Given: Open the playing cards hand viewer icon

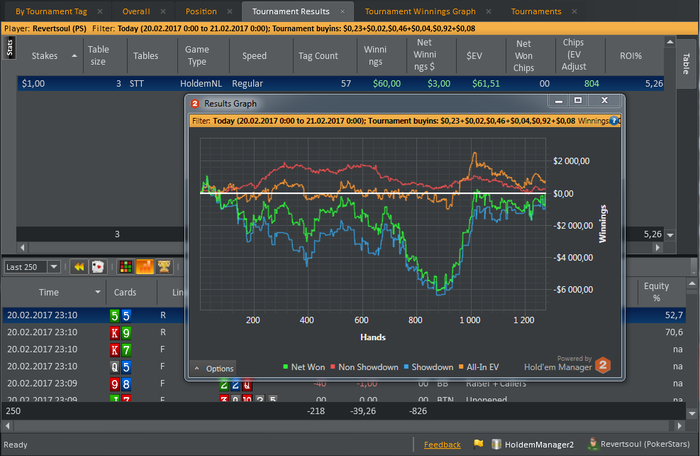Looking at the screenshot, I should point(97,267).
